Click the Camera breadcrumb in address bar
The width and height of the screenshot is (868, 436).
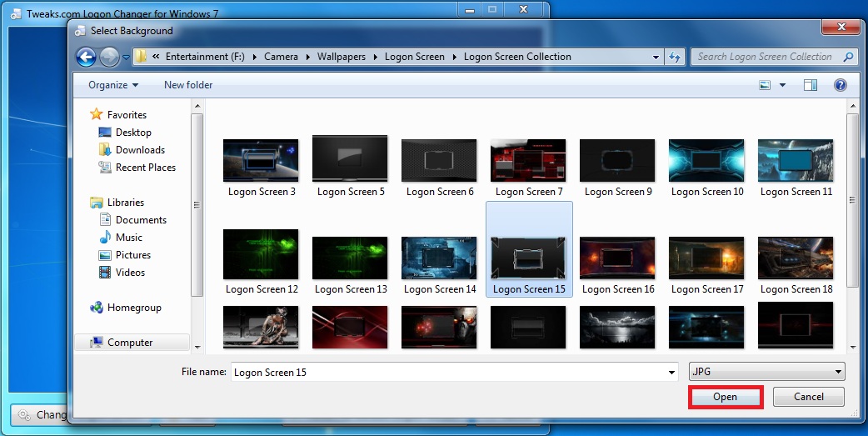pyautogui.click(x=281, y=57)
